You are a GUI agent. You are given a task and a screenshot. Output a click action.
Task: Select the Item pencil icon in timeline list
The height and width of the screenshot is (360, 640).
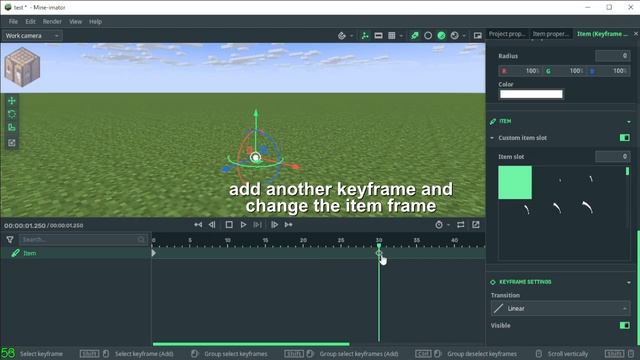pyautogui.click(x=16, y=253)
